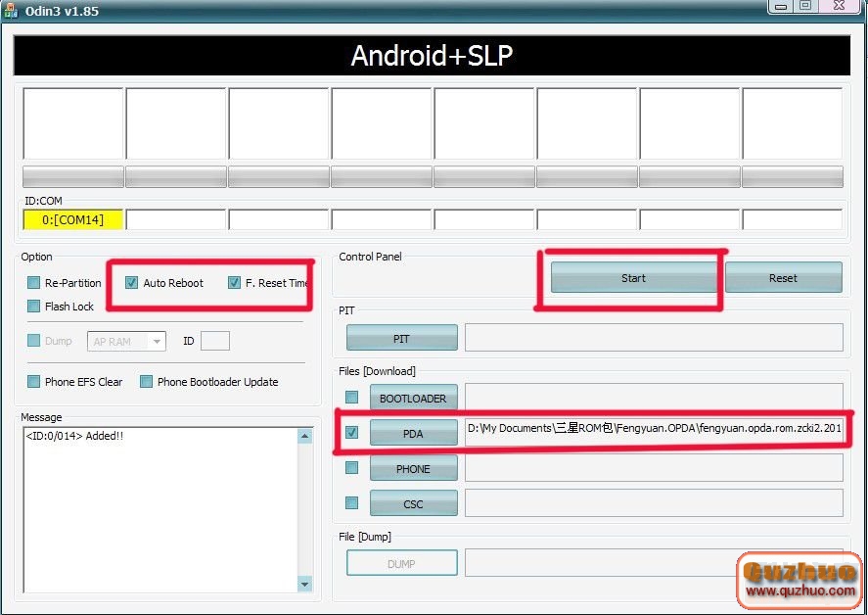The width and height of the screenshot is (868, 615).
Task: Click the CSC file button
Action: (x=414, y=503)
